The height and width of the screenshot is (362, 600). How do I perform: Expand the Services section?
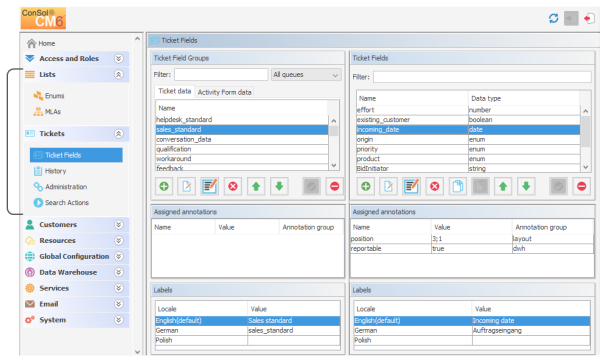coord(119,288)
